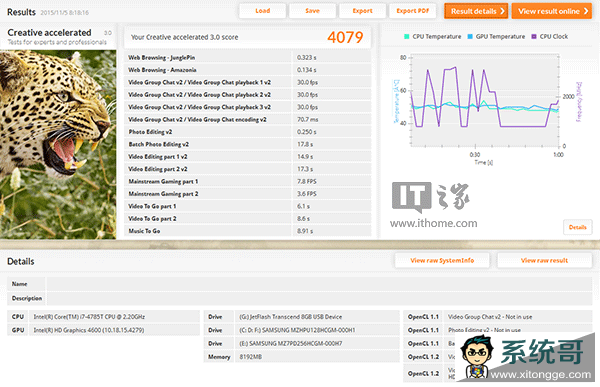
Task: Select the leopard test thumbnail
Action: click(x=58, y=145)
